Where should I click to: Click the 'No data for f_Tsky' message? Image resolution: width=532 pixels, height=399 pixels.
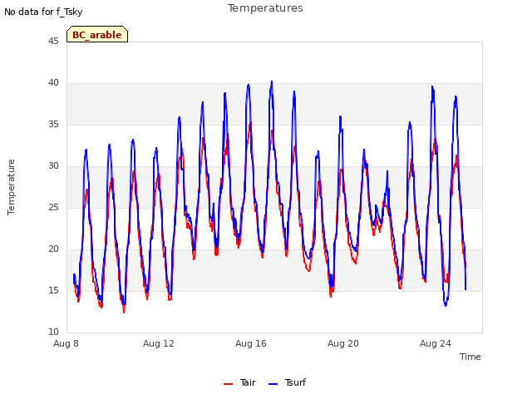tap(43, 12)
